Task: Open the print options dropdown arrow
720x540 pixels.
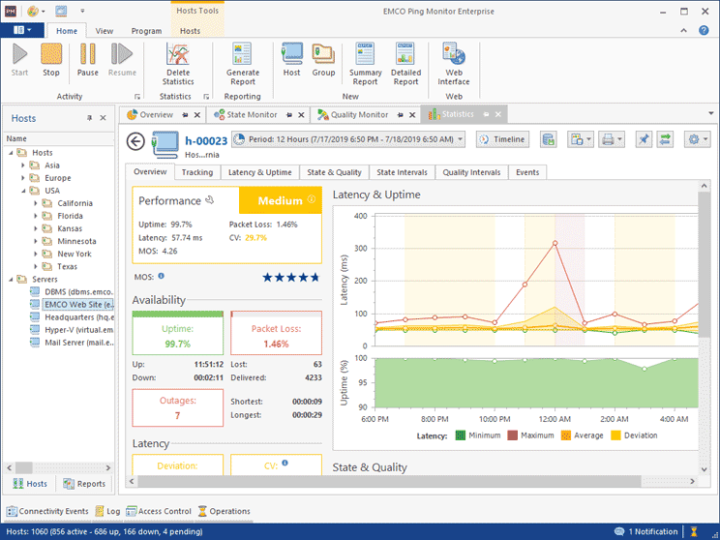Action: (x=620, y=139)
